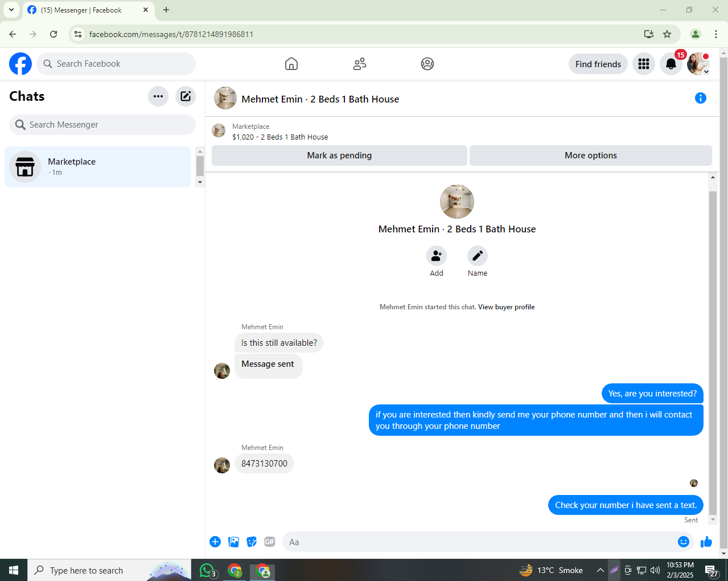This screenshot has width=728, height=581.
Task: Click conversation scrollbar down arrow
Action: point(713,519)
